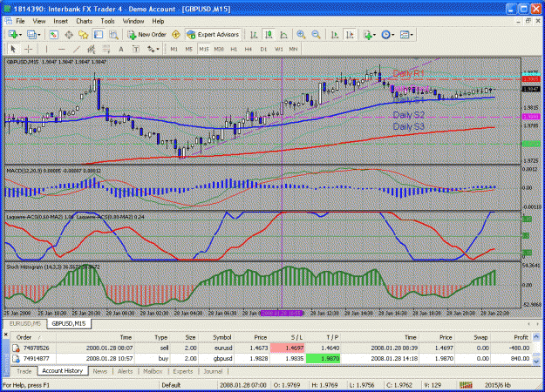Screen dimensions: 545x392
Task: Click the red S/L cell 1.4697
Action: [287, 348]
